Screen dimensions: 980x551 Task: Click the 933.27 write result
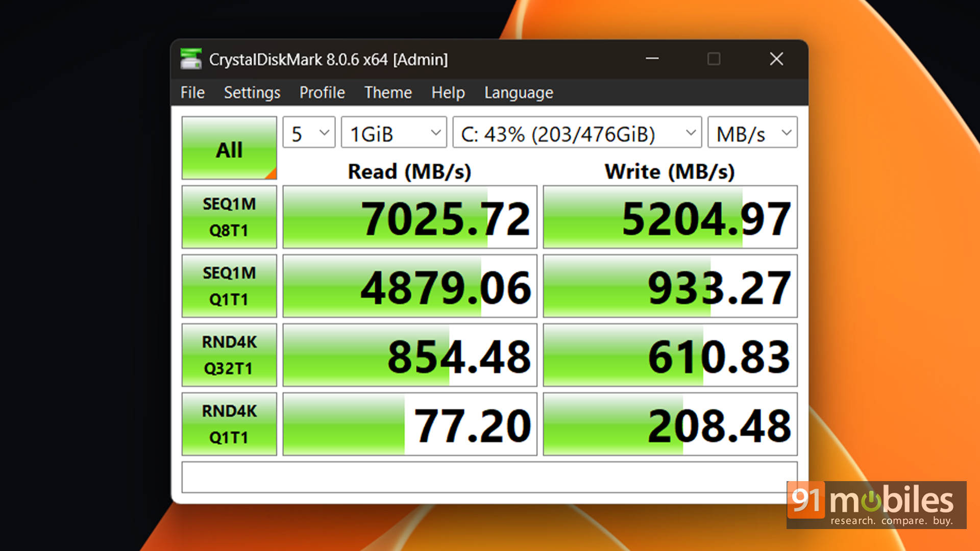point(670,286)
